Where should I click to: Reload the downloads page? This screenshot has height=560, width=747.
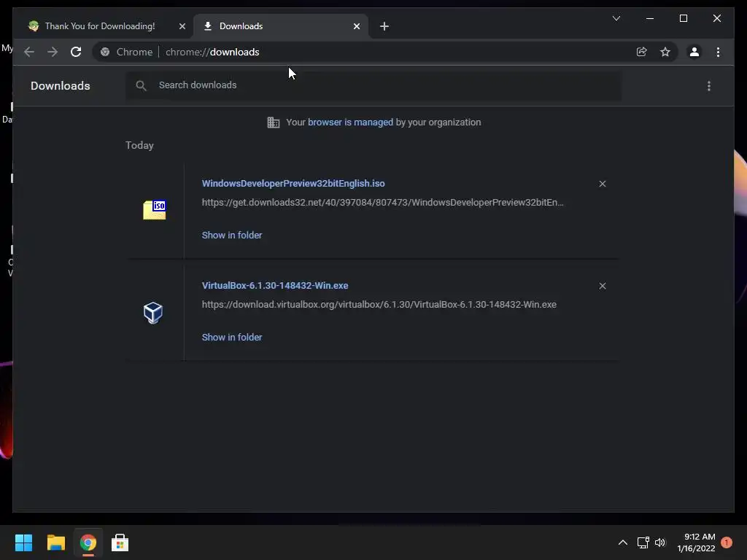[76, 52]
